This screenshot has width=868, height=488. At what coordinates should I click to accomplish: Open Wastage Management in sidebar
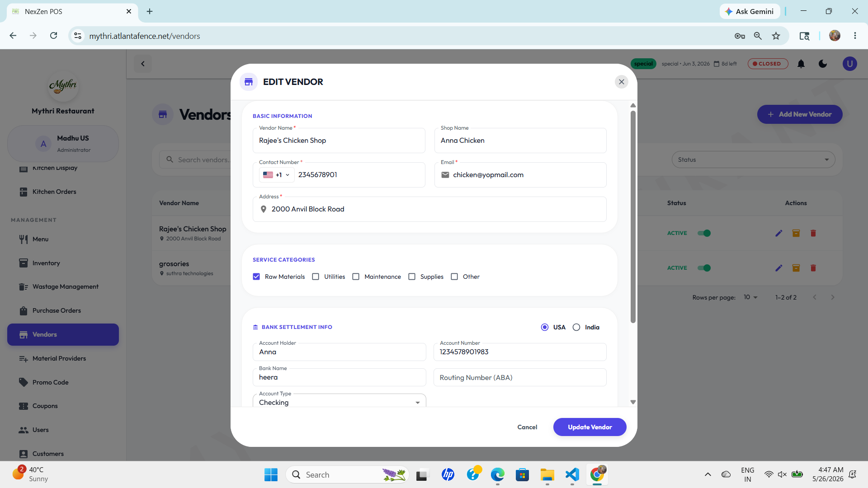click(63, 286)
